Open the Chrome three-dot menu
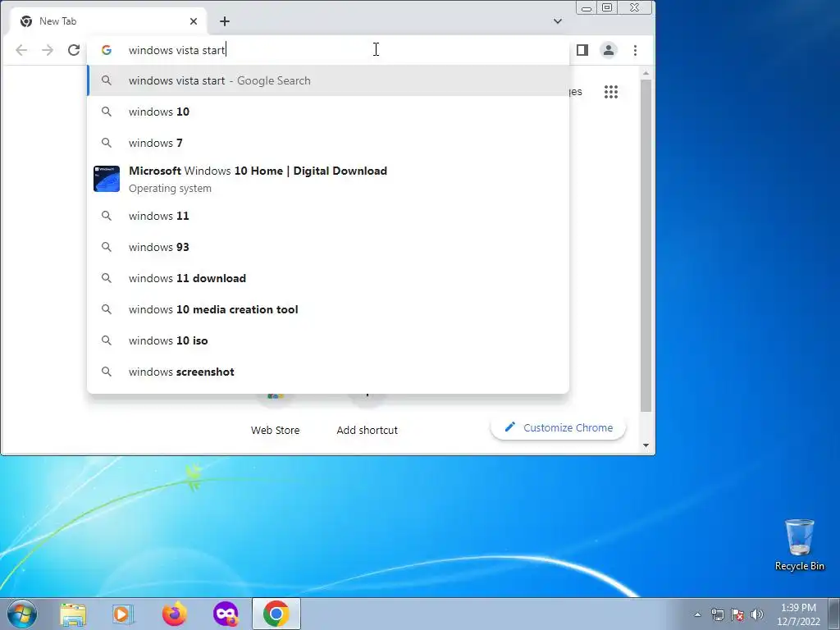 click(636, 50)
